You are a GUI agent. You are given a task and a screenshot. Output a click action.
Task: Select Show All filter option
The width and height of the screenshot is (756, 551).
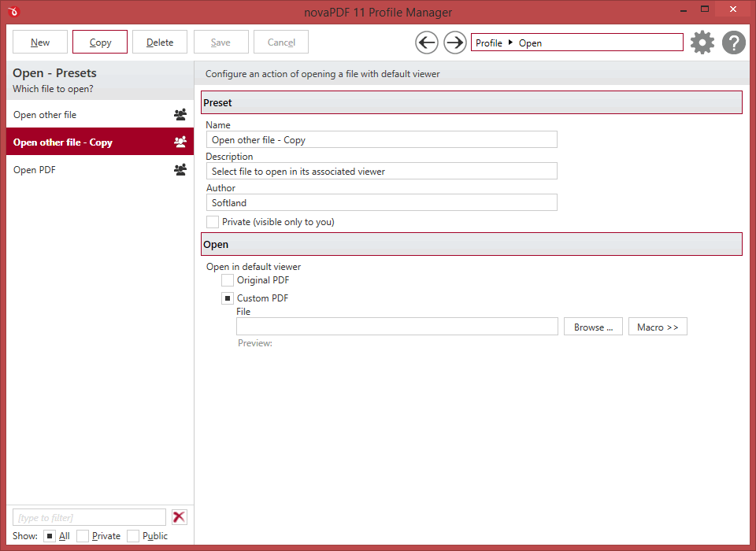49,535
